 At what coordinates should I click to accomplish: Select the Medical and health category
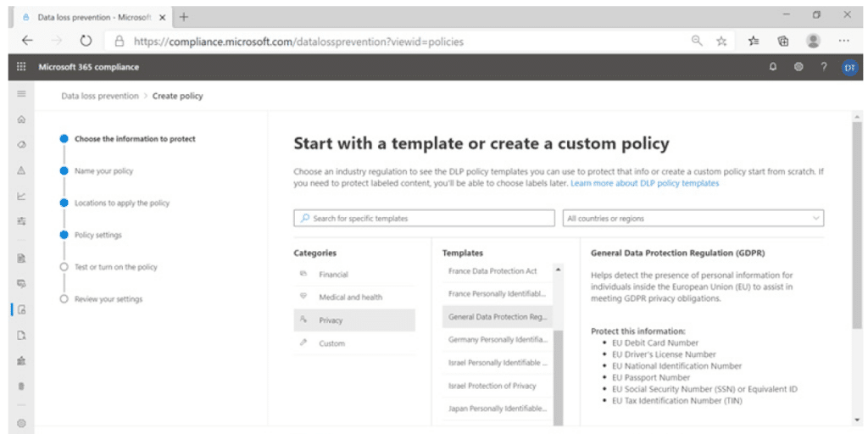[354, 298]
